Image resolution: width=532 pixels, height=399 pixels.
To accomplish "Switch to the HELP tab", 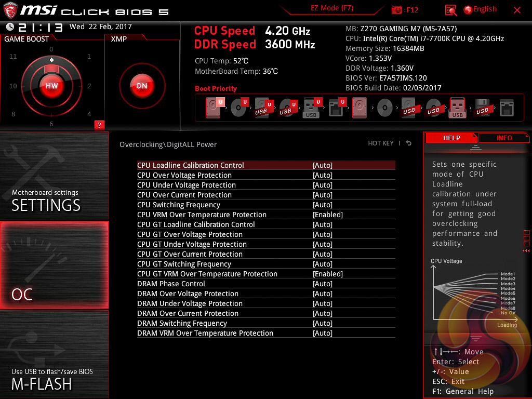I will point(451,138).
